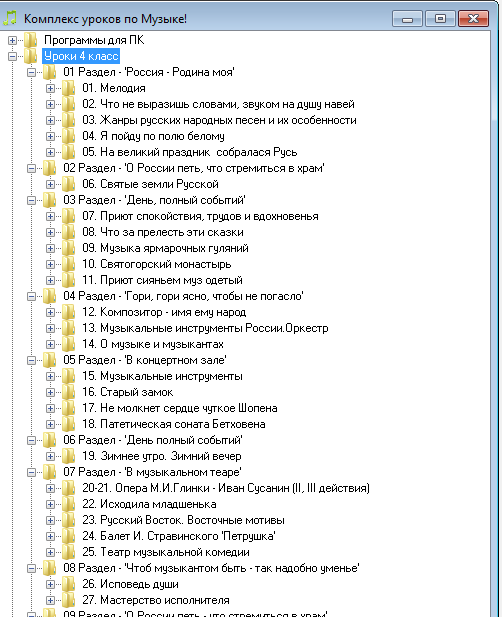502x617 pixels.
Task: Select '24. Балет И. Стравинского Петрушка'
Action: click(179, 536)
